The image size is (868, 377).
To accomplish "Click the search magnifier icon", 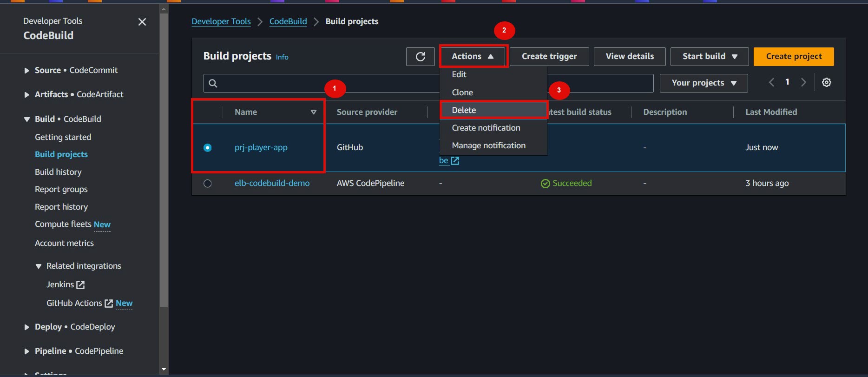I will coord(213,83).
